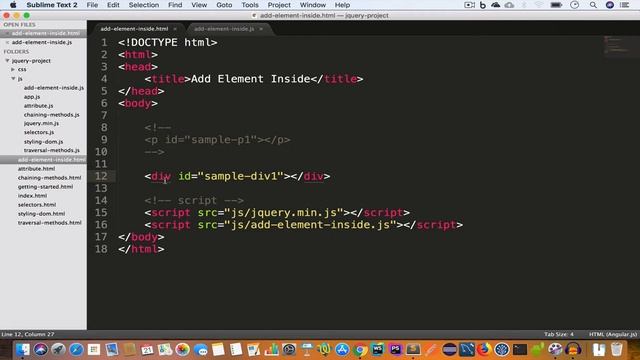Open Google Chrome from the dock
This screenshot has height=360, width=640.
[360, 350]
